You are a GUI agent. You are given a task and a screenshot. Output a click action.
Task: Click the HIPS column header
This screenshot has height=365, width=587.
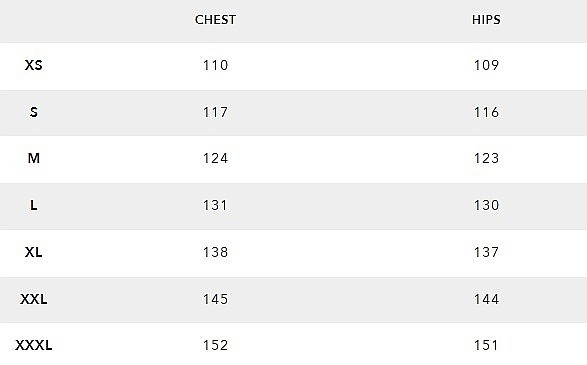pyautogui.click(x=486, y=19)
